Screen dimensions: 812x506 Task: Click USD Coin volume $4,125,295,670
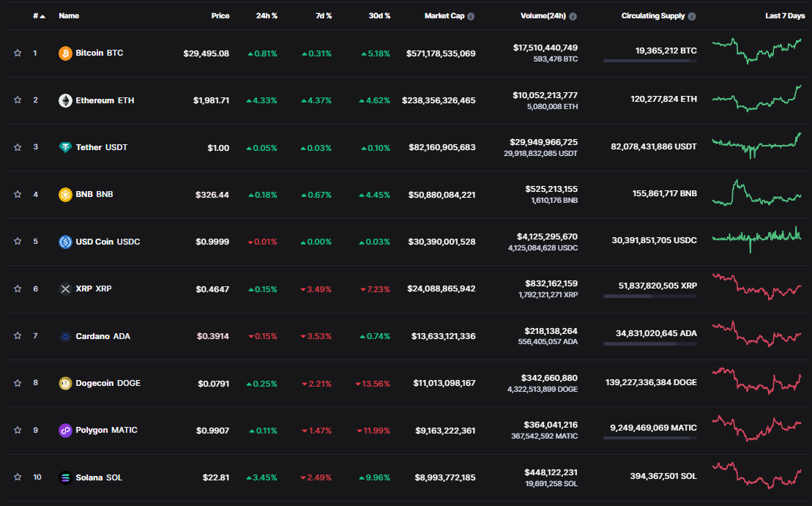[547, 237]
